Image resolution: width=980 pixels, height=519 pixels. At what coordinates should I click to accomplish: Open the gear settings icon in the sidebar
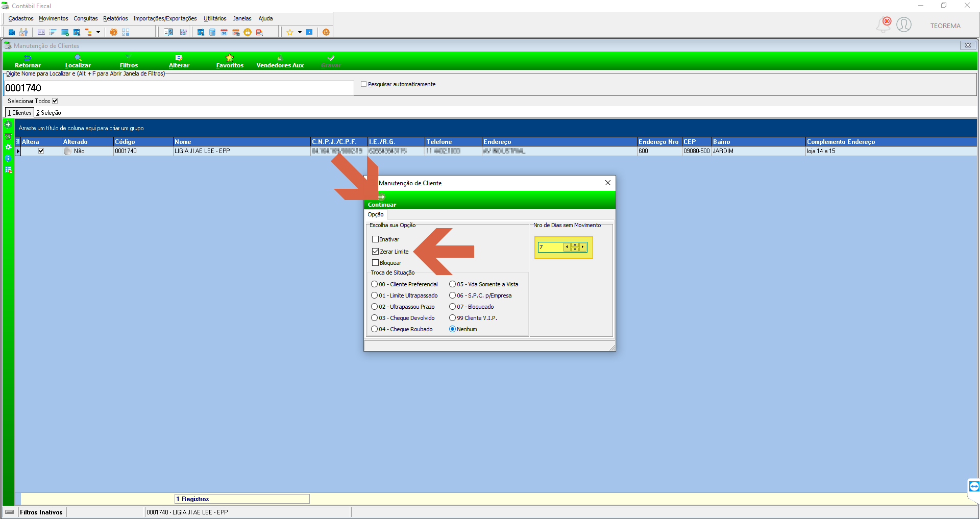[8, 147]
